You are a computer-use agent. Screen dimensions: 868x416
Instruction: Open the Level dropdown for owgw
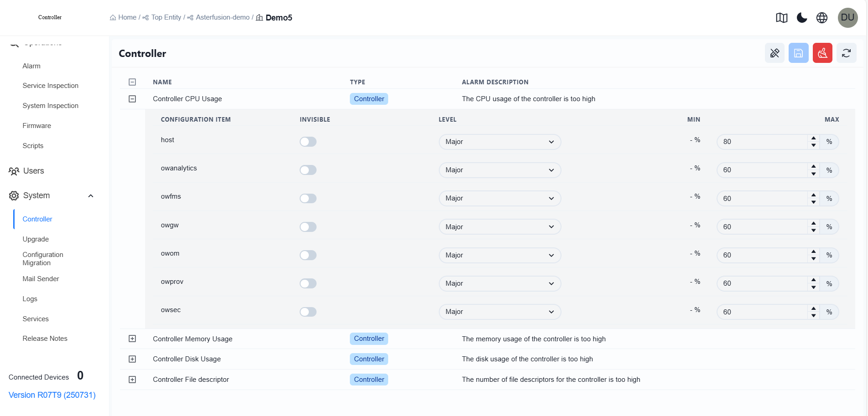500,227
